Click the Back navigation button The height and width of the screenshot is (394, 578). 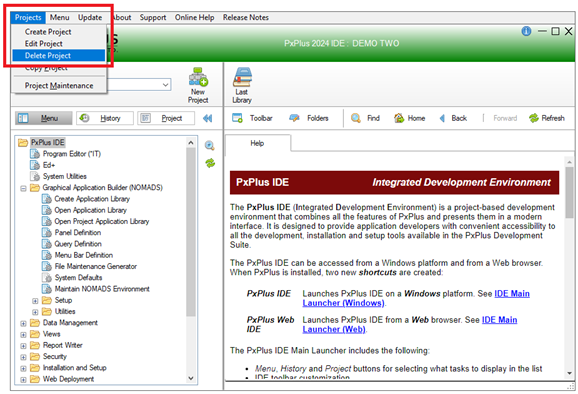(453, 118)
